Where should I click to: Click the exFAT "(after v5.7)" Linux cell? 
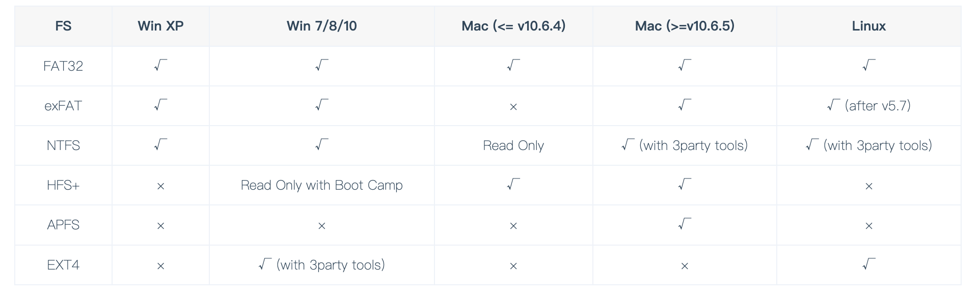(868, 106)
